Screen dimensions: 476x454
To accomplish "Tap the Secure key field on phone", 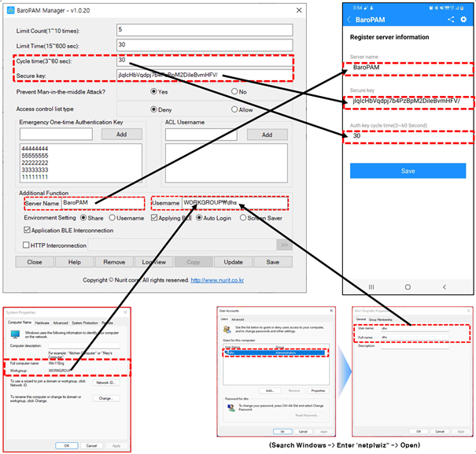I will pyautogui.click(x=408, y=102).
